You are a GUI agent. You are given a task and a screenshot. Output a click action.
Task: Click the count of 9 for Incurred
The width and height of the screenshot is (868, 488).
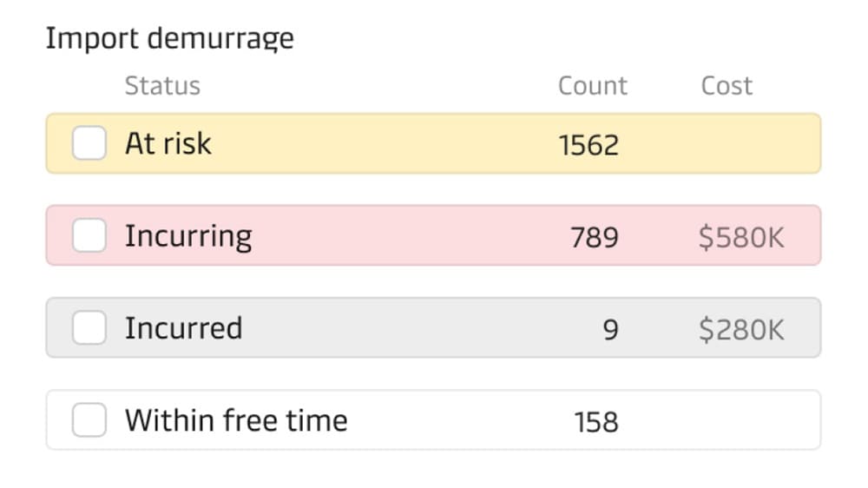(610, 329)
